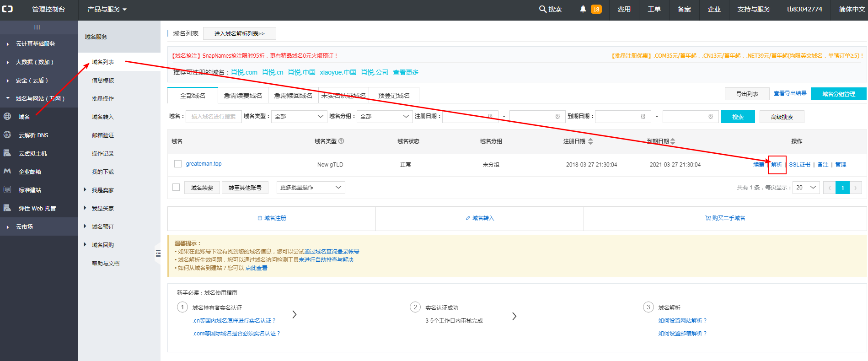The height and width of the screenshot is (361, 868).
Task: Open 更多批量操作 dropdown
Action: pos(311,188)
